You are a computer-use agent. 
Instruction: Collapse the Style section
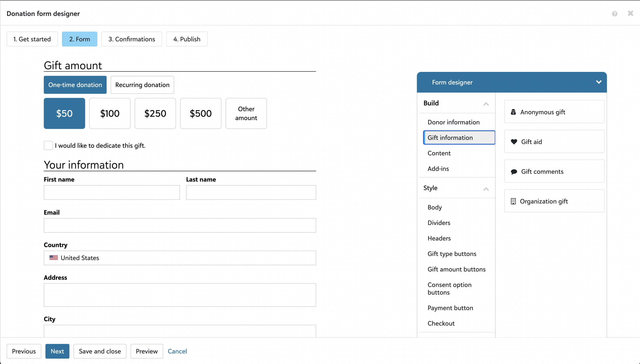(x=486, y=189)
